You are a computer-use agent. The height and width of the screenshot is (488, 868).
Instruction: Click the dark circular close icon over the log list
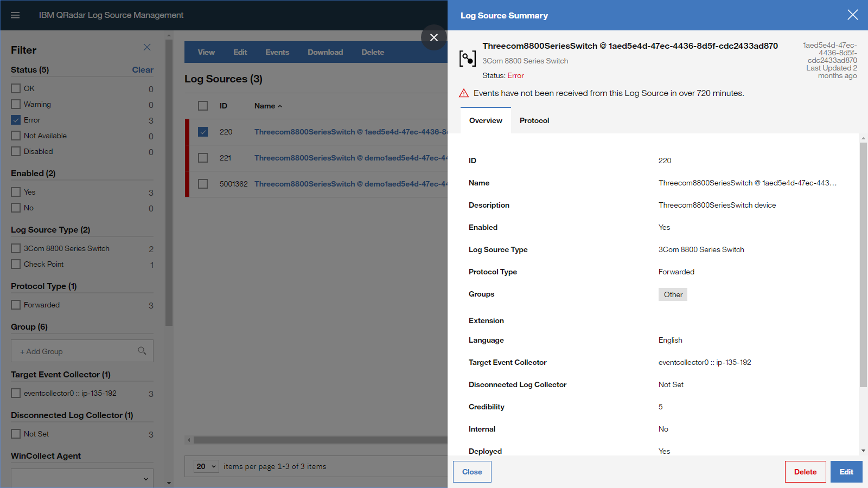(433, 37)
